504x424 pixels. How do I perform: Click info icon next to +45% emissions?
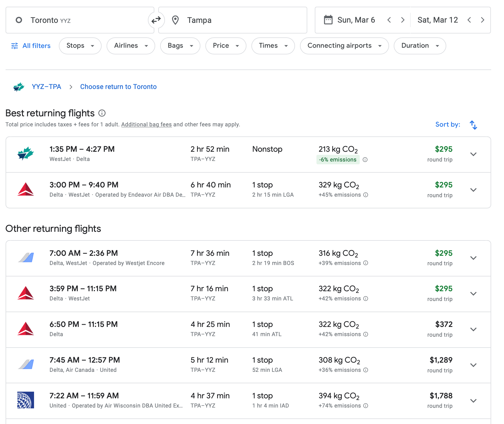(366, 195)
